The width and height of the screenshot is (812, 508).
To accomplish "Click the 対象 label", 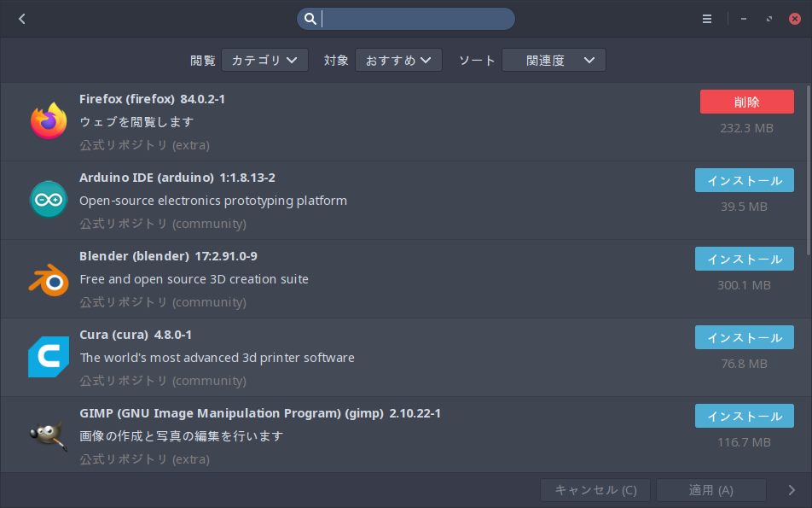I will coord(336,60).
